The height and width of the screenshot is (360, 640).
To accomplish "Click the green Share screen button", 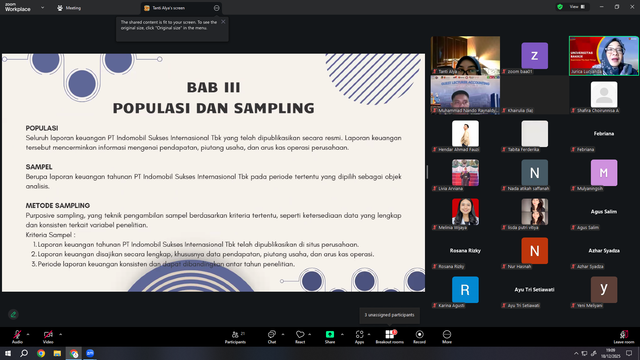I will (x=330, y=336).
